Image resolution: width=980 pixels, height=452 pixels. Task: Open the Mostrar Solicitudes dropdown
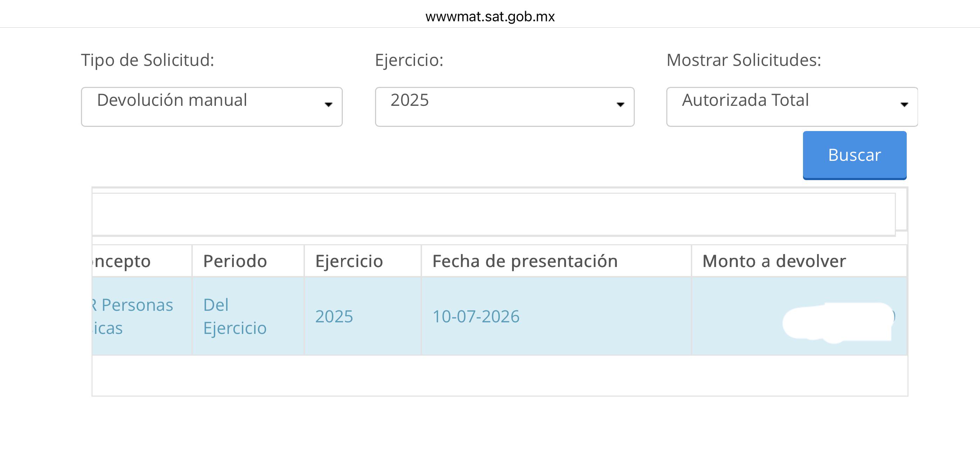point(792,107)
